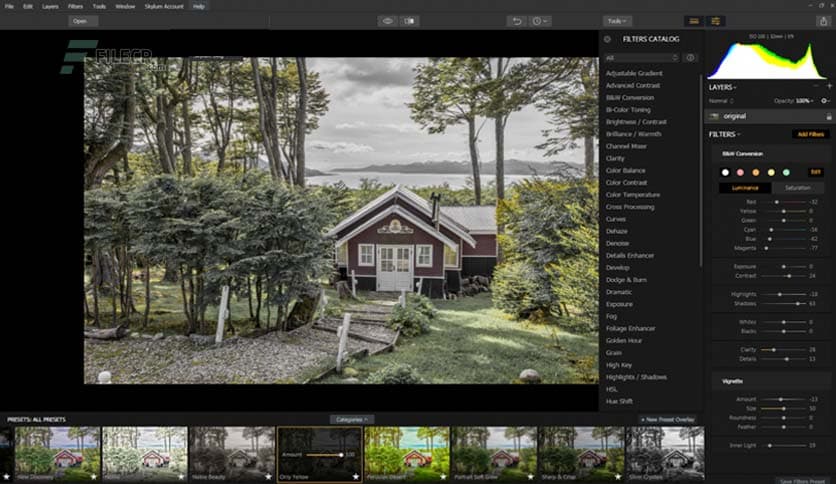
Task: Select Dodge & Burn filter
Action: [626, 280]
